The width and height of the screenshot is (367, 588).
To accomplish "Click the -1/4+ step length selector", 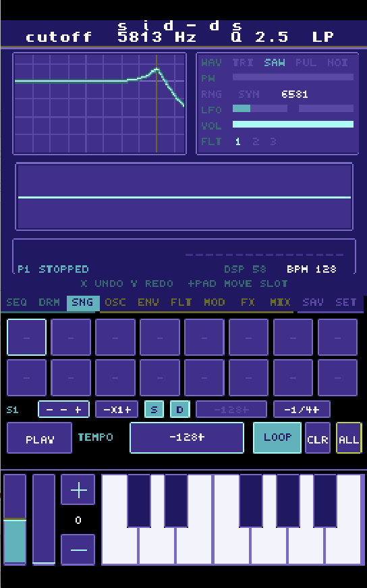I will coord(302,409).
